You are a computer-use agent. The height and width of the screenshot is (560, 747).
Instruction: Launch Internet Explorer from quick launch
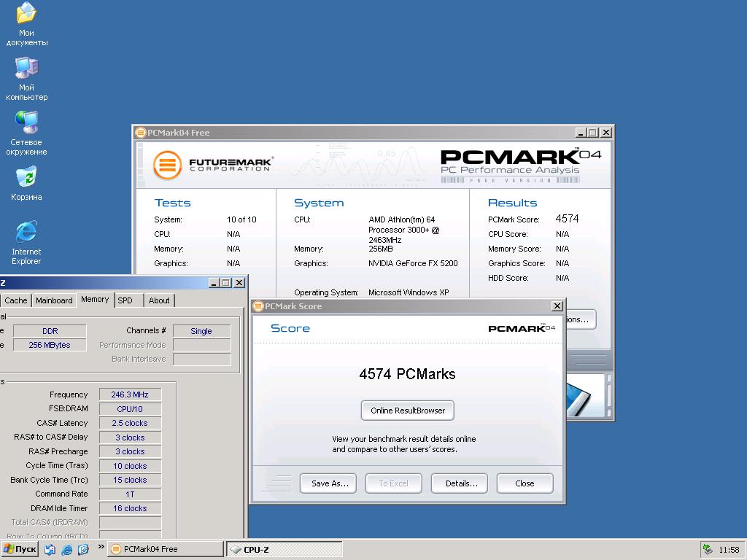(66, 550)
